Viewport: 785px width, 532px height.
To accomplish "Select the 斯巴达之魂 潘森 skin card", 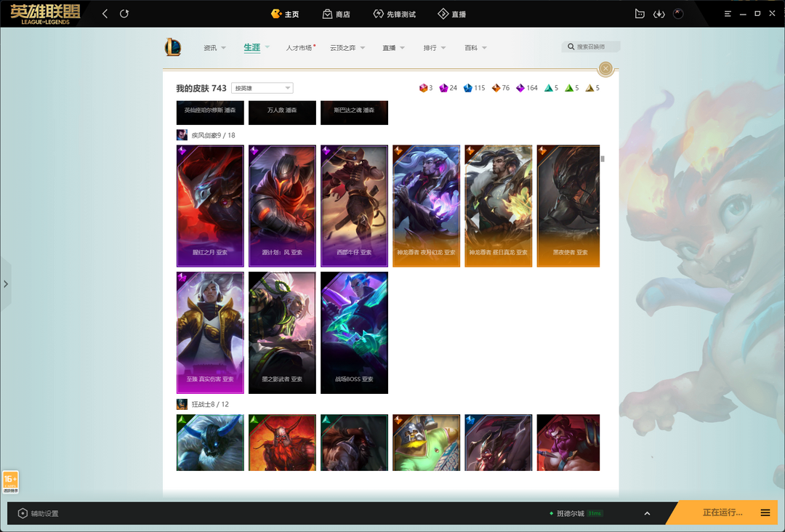I will [355, 113].
